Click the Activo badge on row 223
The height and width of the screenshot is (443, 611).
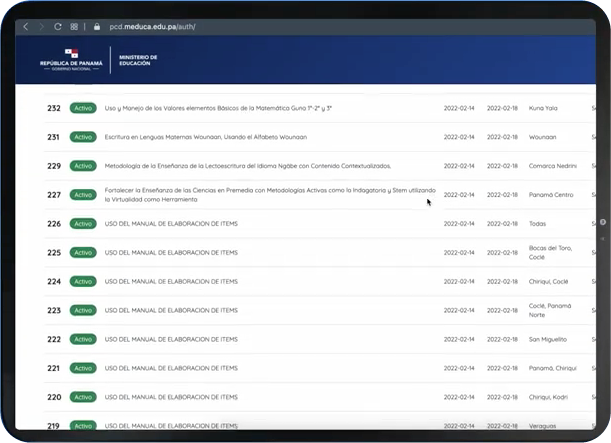pos(83,311)
